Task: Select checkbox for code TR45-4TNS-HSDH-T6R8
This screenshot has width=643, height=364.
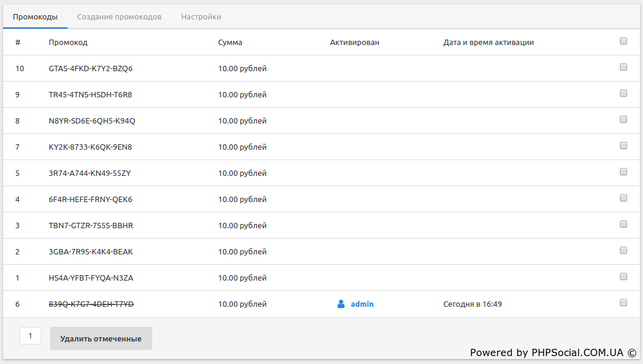Action: (623, 94)
